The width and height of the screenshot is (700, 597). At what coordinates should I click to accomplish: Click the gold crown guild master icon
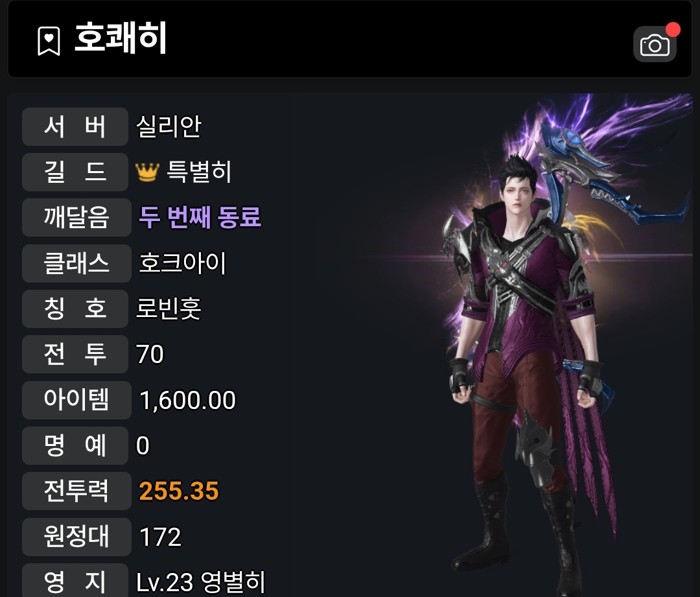[x=147, y=172]
